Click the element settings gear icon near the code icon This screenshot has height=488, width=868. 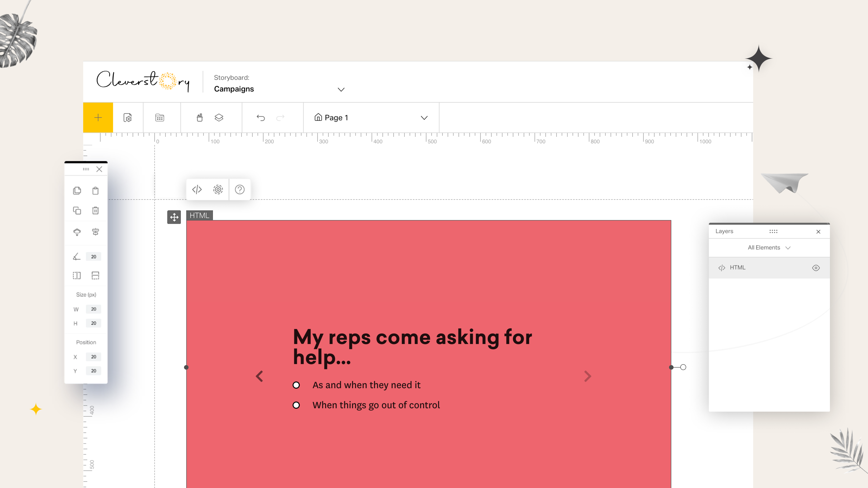(x=218, y=189)
